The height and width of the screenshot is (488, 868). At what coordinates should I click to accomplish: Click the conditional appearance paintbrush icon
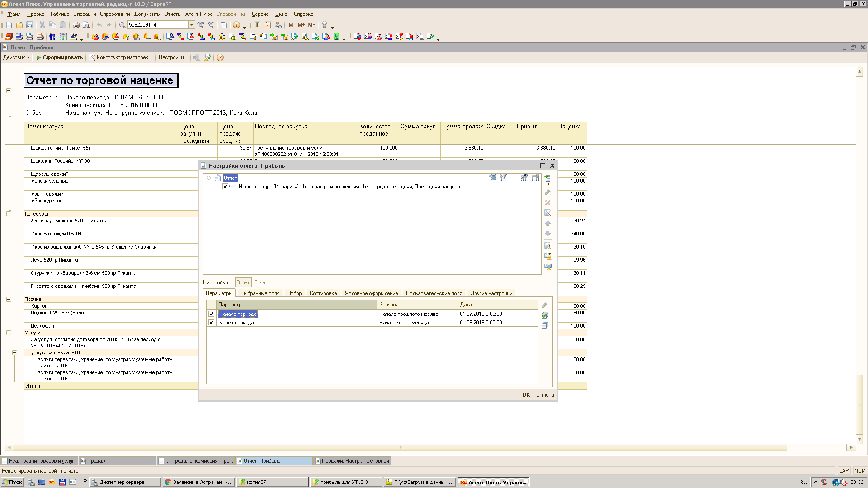point(524,178)
